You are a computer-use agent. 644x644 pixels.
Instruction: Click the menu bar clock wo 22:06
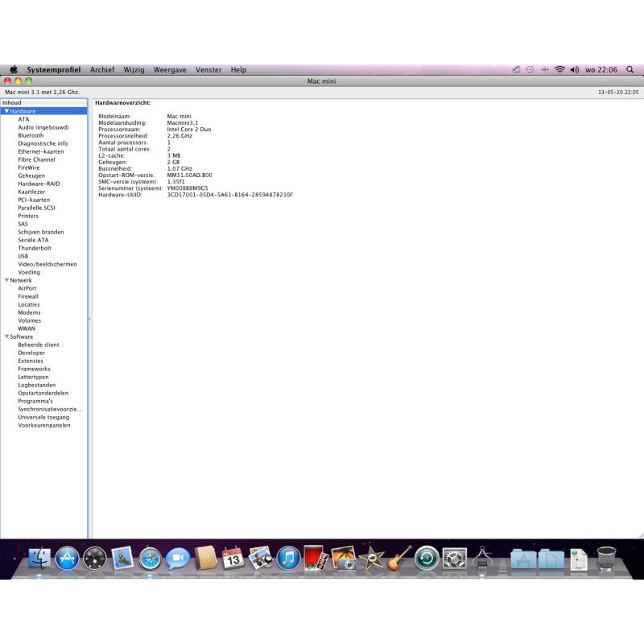(601, 70)
